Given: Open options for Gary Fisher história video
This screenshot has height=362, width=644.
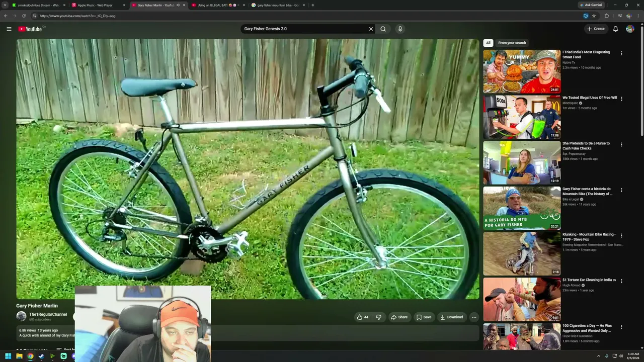Looking at the screenshot, I should pos(621,190).
